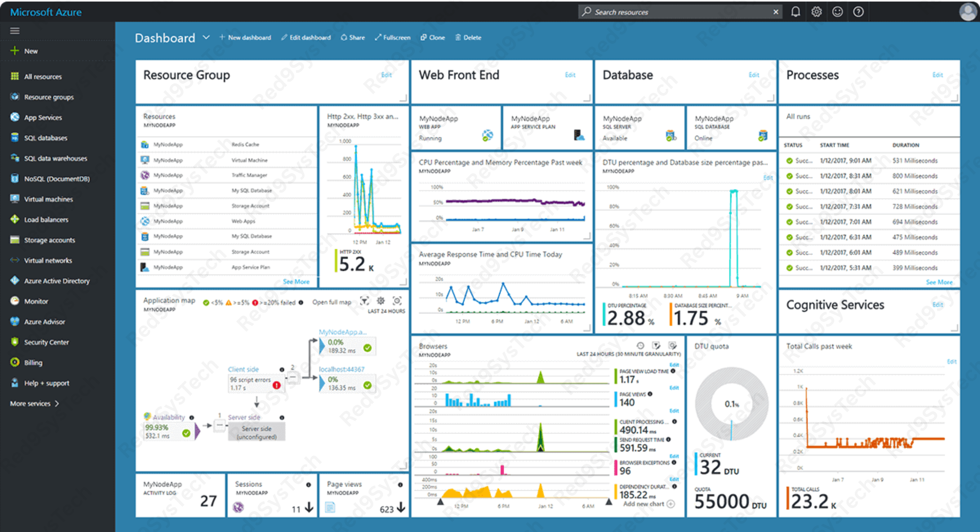Open Virtual networks sidebar icon
980x532 pixels.
tap(15, 260)
